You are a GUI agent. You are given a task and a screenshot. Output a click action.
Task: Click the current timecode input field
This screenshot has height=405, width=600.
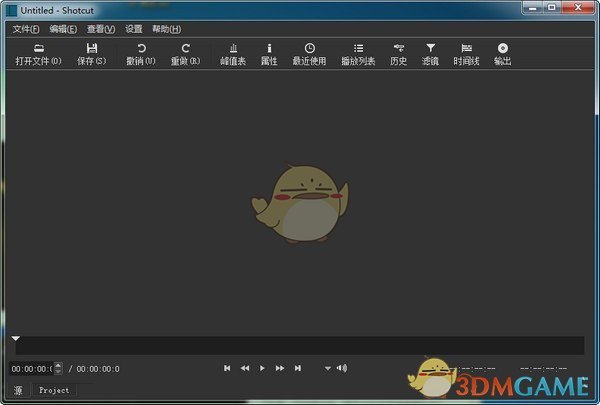pyautogui.click(x=32, y=369)
